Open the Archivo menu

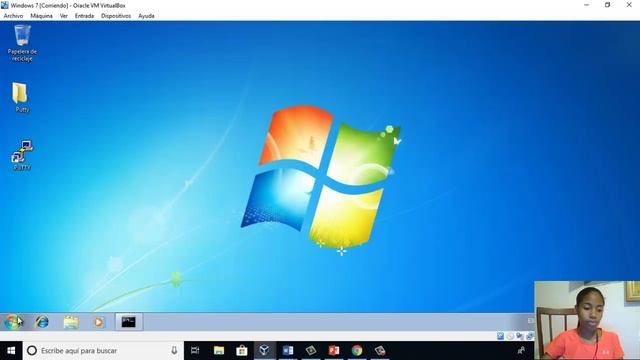13,16
